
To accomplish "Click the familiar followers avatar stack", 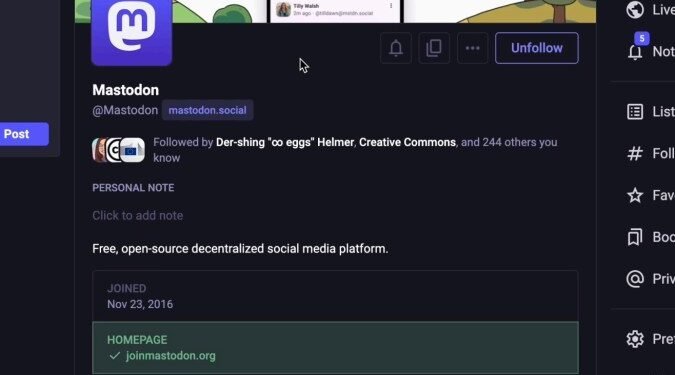I will coord(118,150).
